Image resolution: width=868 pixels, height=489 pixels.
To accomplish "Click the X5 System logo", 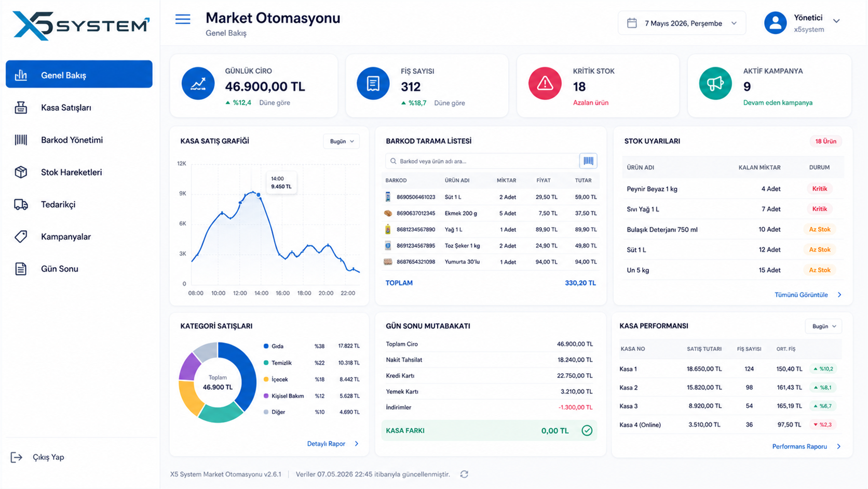I will [81, 25].
